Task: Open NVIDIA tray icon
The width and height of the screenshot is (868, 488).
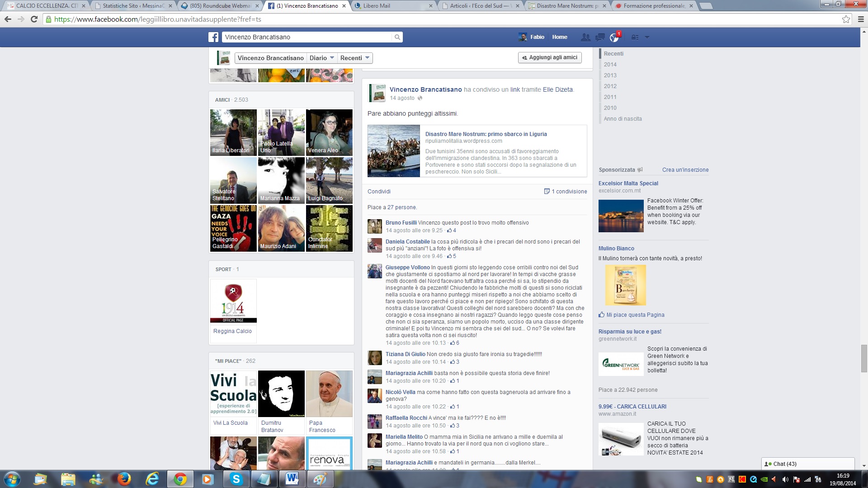Action: pos(764,479)
